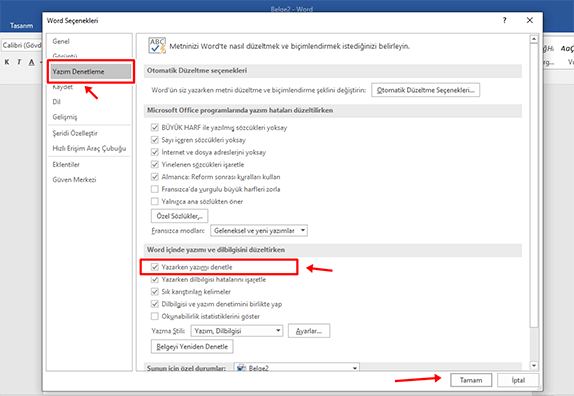Toggle Sık karıştırılan kelimeler checkbox
Image resolution: width=574 pixels, height=396 pixels.
tap(155, 292)
